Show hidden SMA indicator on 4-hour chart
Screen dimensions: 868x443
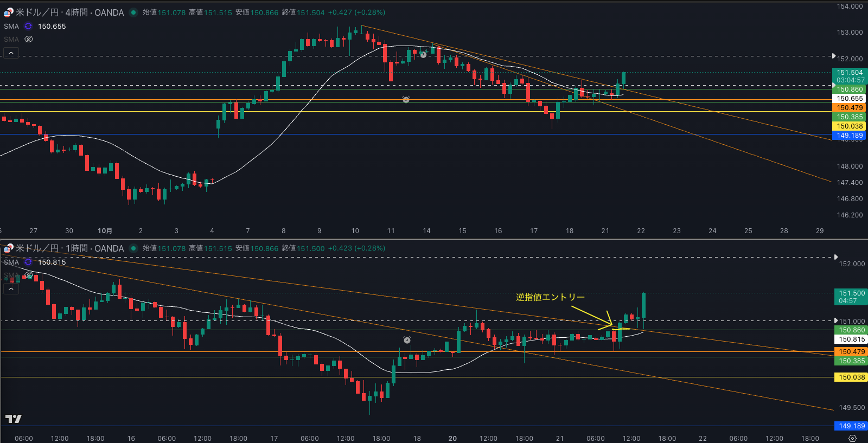point(29,39)
